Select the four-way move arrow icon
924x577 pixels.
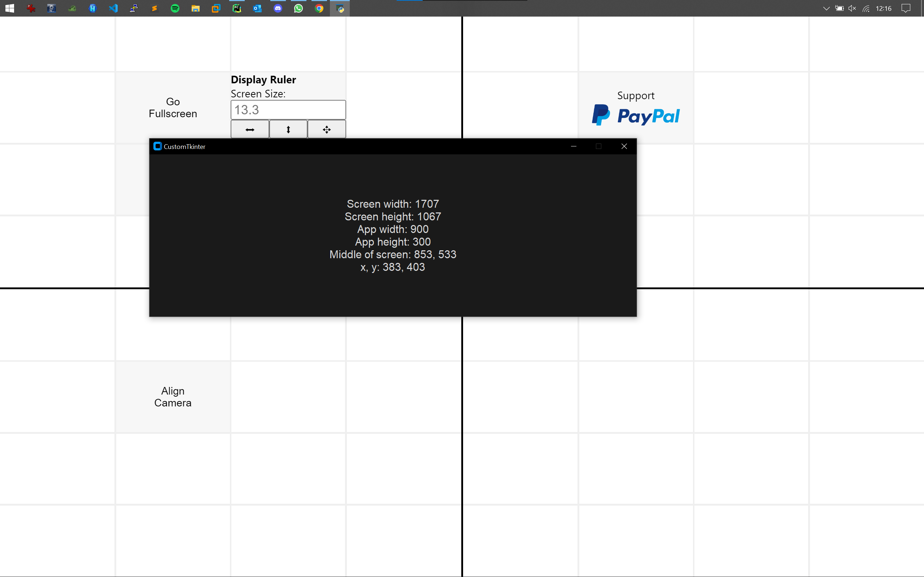coord(326,129)
